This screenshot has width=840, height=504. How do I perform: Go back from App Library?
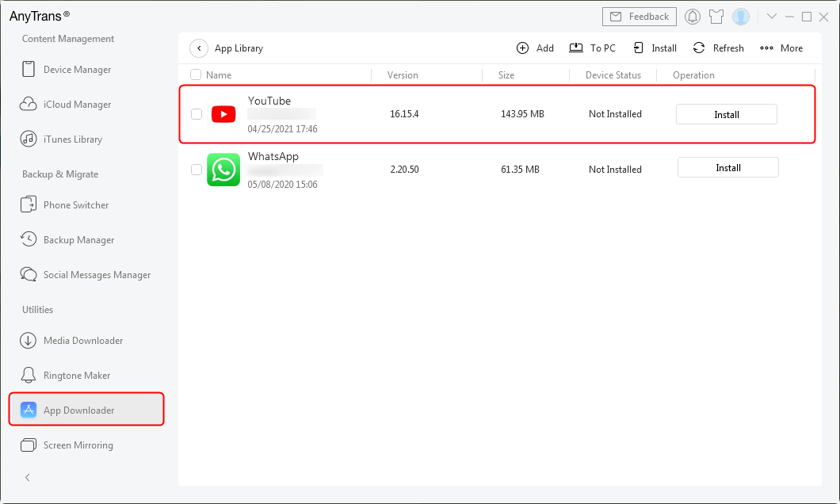pos(199,48)
